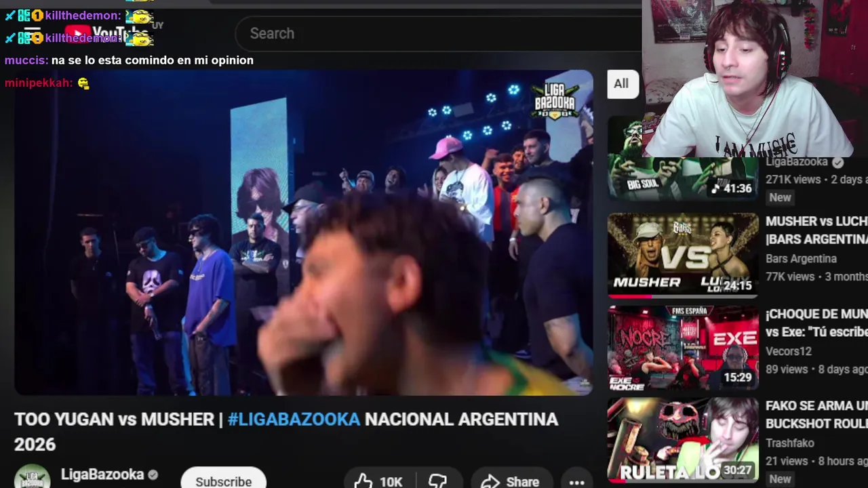Open LigaBazooka channel avatar
The width and height of the screenshot is (868, 488).
32,477
